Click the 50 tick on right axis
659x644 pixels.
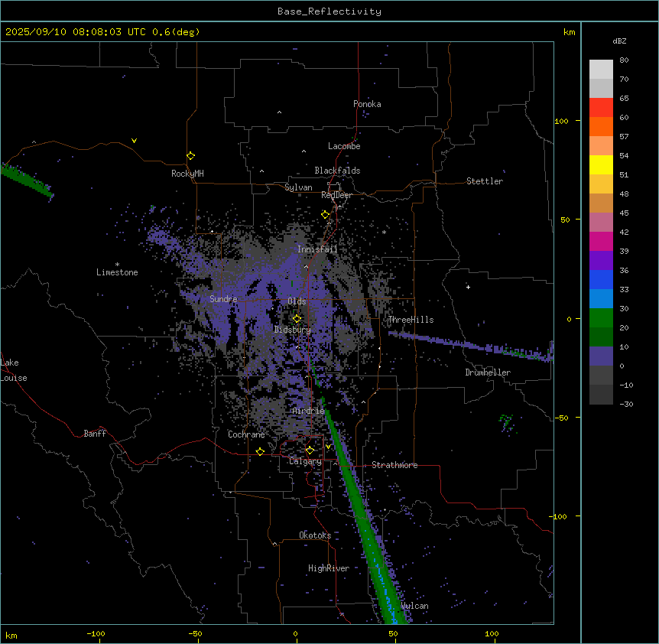pos(565,220)
